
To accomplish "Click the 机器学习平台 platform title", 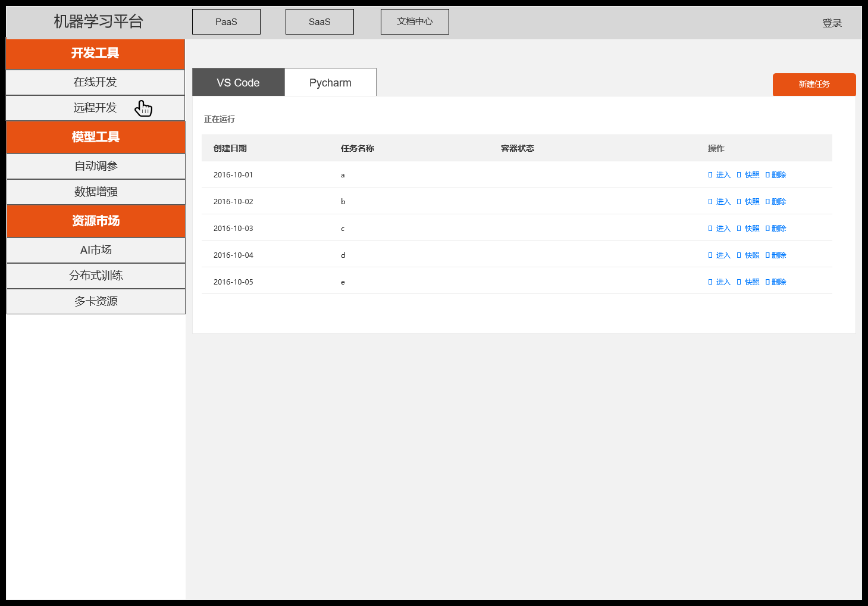I will [99, 22].
